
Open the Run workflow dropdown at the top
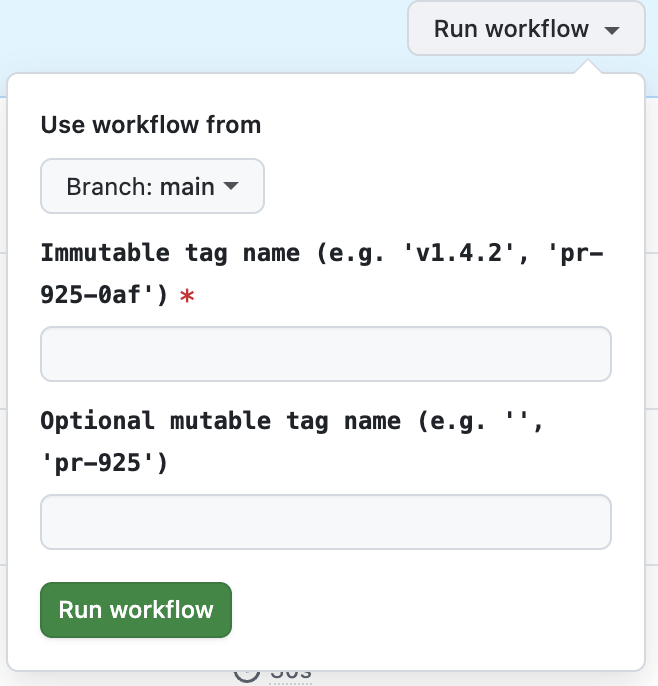526,29
